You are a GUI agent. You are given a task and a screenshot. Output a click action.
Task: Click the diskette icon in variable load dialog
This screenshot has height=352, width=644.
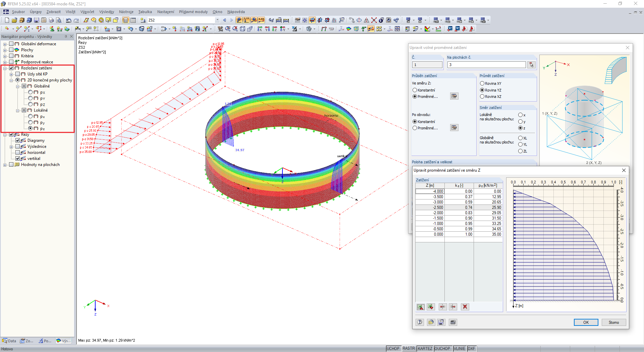click(x=441, y=322)
